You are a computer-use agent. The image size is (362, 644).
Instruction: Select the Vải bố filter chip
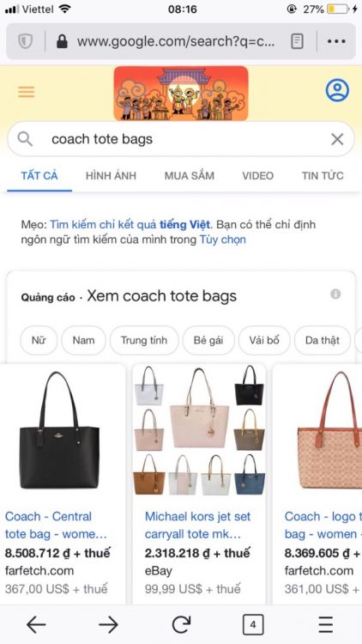point(264,340)
